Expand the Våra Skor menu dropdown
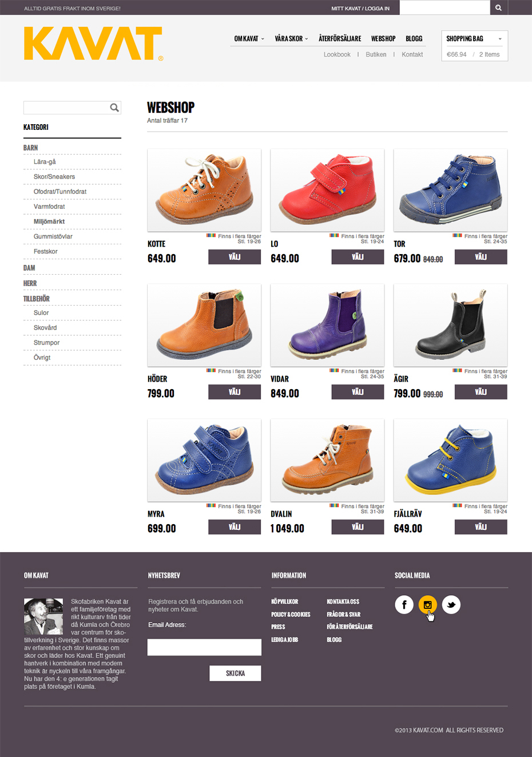Screen dimensions: 532x757 291,38
